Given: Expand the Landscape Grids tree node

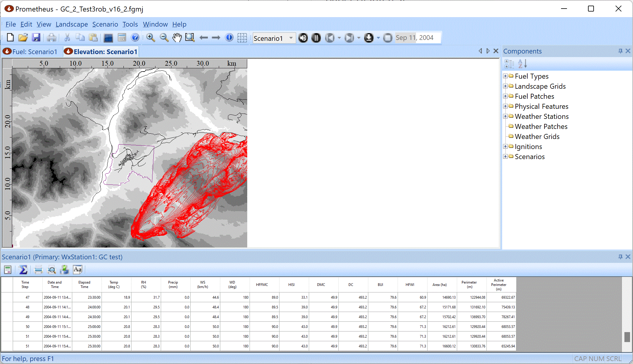Looking at the screenshot, I should point(505,86).
